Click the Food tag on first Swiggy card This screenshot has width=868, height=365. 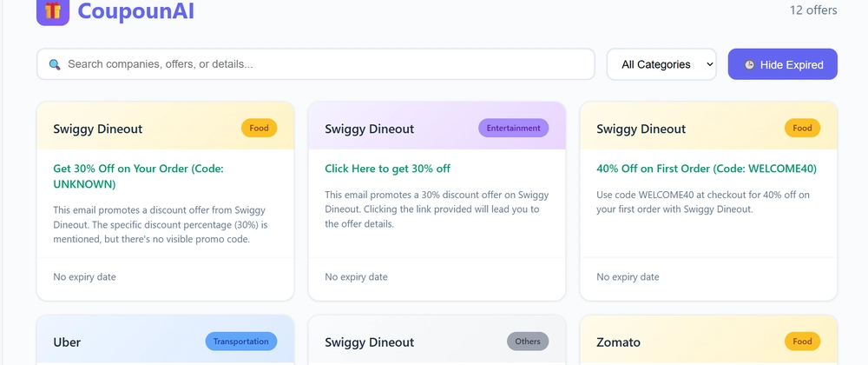259,128
